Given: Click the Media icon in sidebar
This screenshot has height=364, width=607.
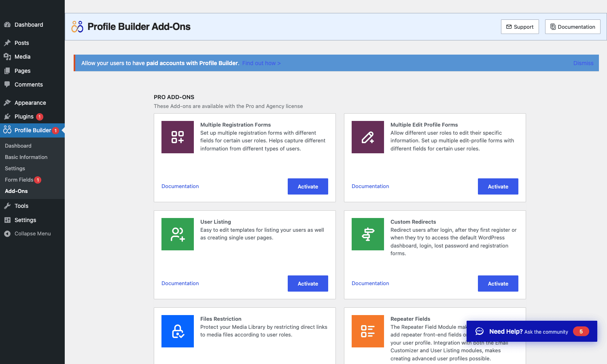Looking at the screenshot, I should point(7,57).
